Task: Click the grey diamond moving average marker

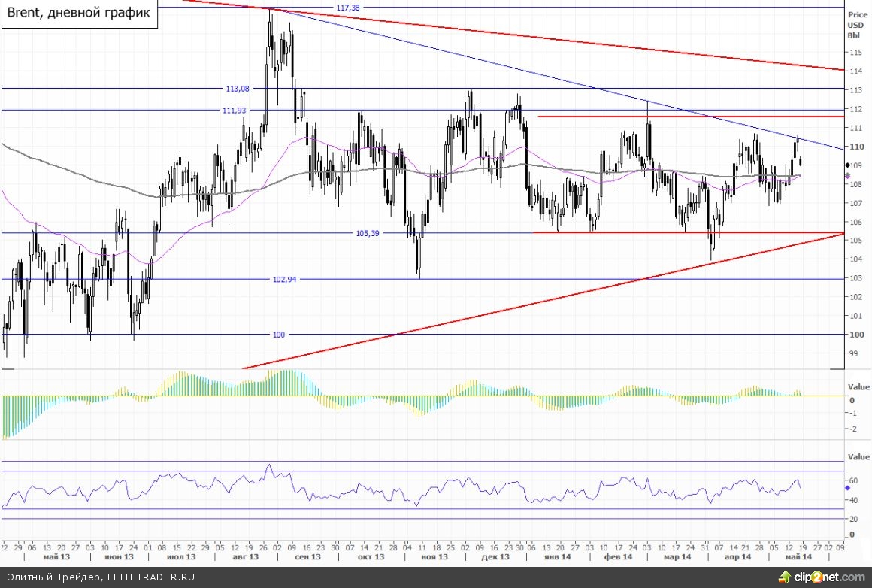Action: point(847,176)
